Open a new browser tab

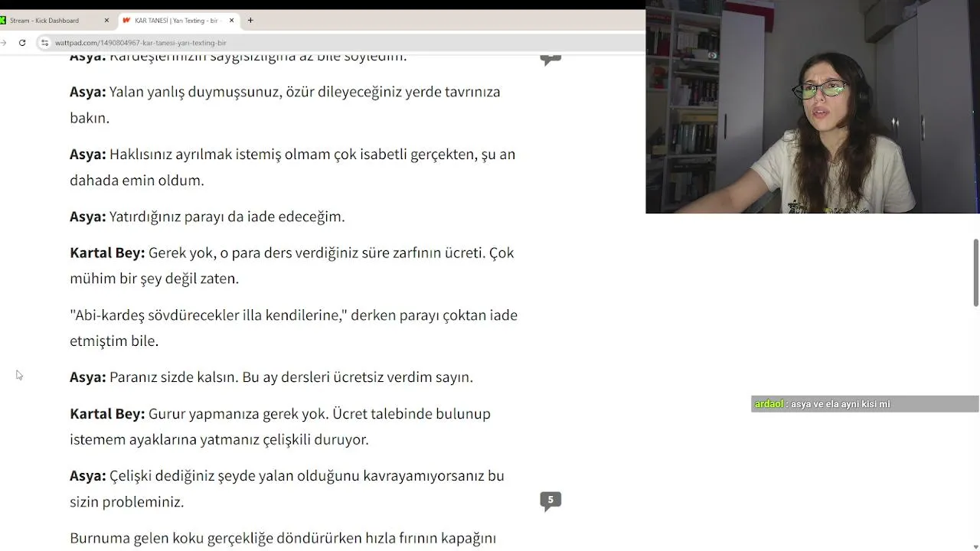(250, 21)
